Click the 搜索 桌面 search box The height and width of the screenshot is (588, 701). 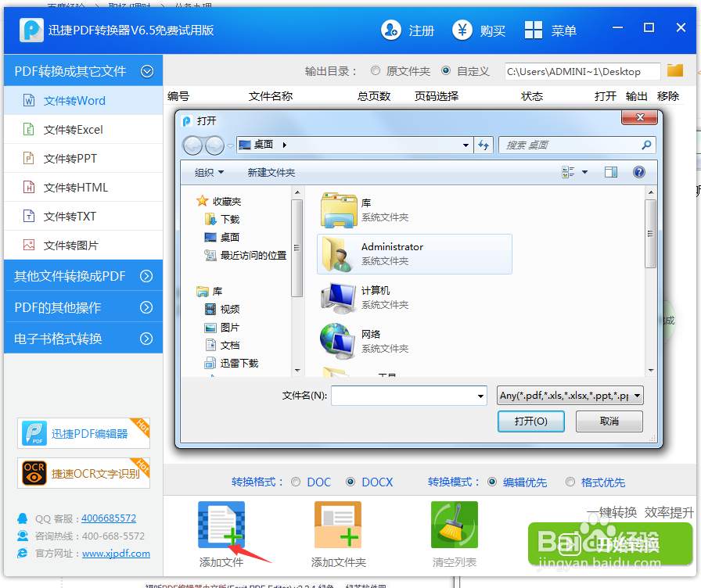point(577,145)
